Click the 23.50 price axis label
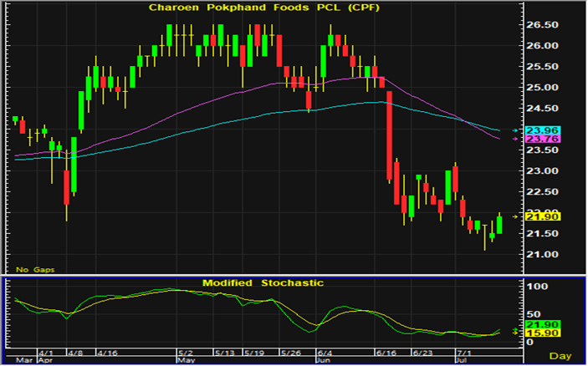This screenshot has width=588, height=366. click(542, 150)
